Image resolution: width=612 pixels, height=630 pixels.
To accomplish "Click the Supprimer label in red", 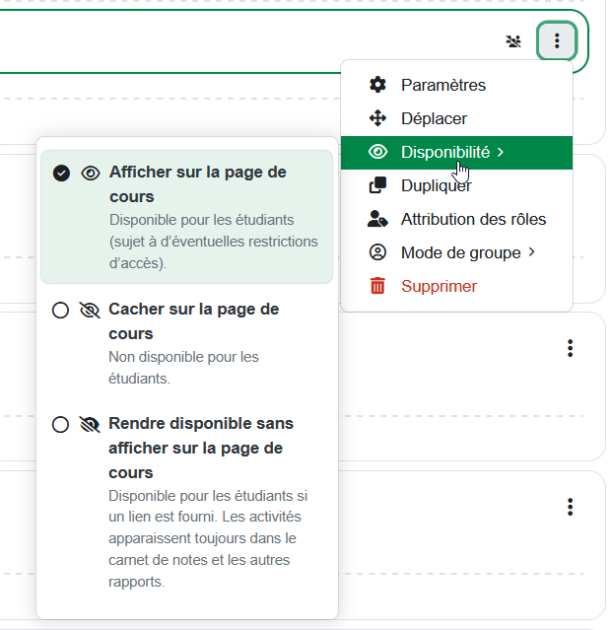I will coord(439,287).
